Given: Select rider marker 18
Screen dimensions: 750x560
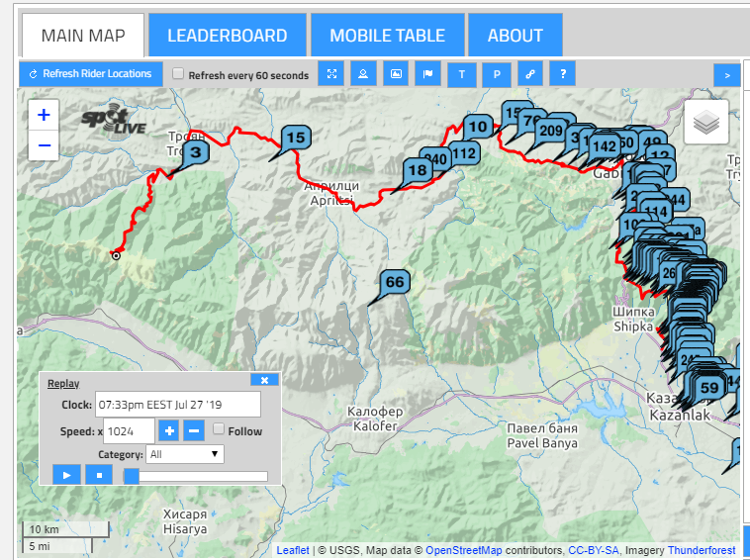Looking at the screenshot, I should 418,170.
